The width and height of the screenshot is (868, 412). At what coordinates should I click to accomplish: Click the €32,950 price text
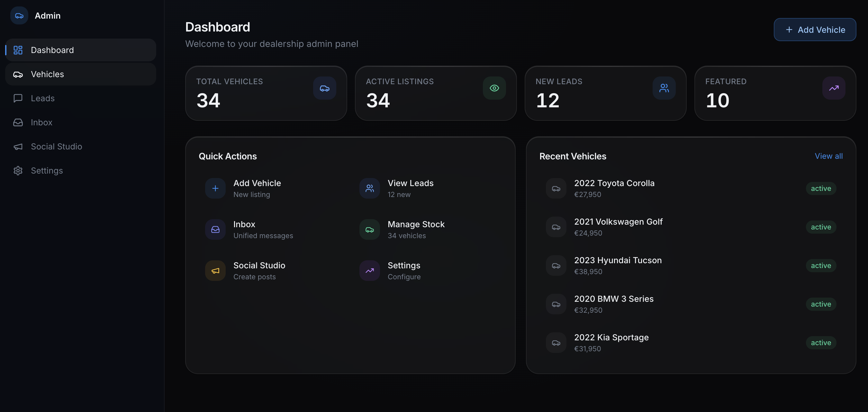(x=588, y=310)
